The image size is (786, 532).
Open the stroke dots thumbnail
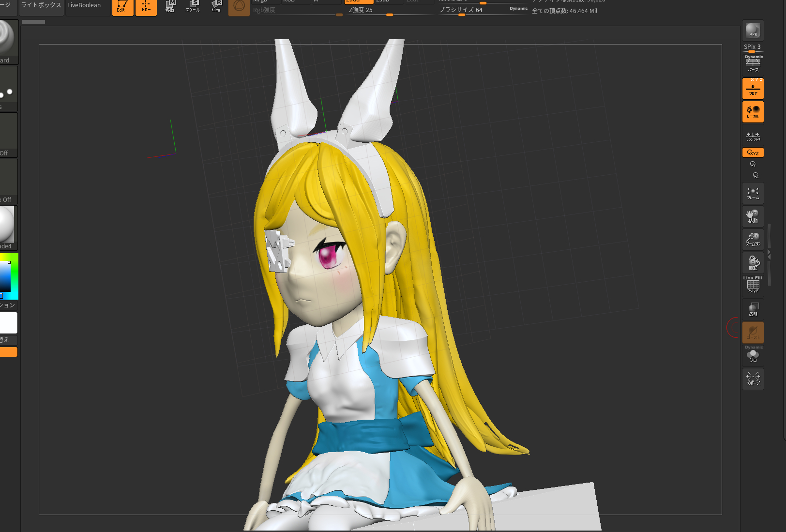[x=8, y=89]
